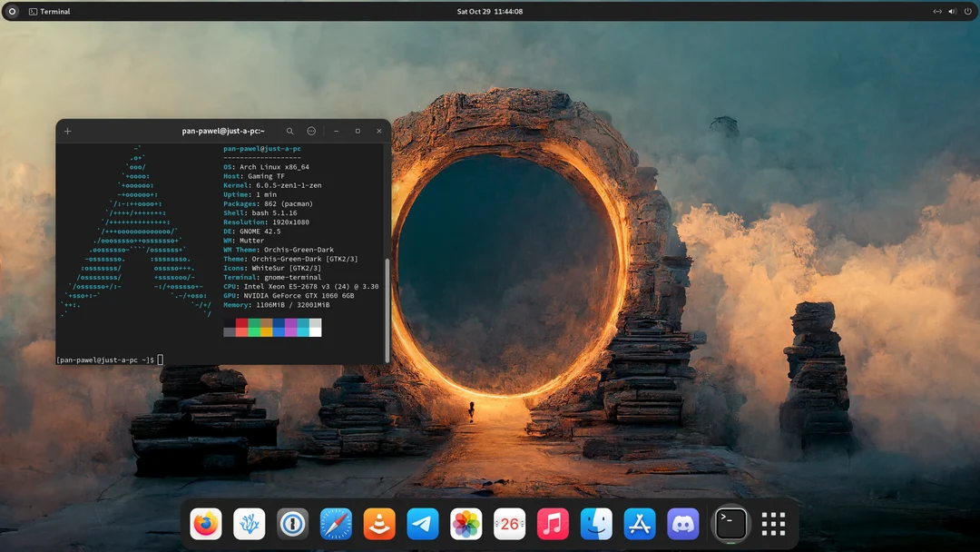
Task: Add a new Terminal tab with the plus button
Action: 67,131
